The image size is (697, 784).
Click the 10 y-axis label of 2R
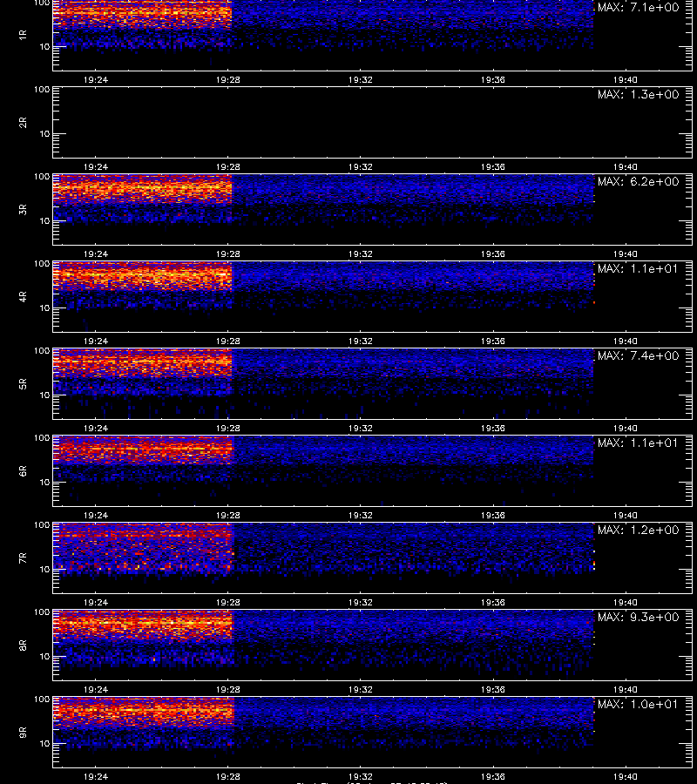point(44,133)
